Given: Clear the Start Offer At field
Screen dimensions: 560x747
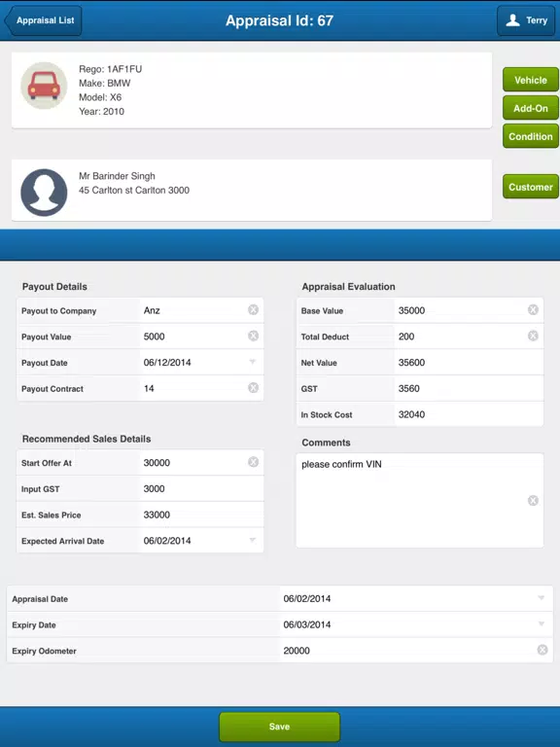Looking at the screenshot, I should pyautogui.click(x=254, y=462).
